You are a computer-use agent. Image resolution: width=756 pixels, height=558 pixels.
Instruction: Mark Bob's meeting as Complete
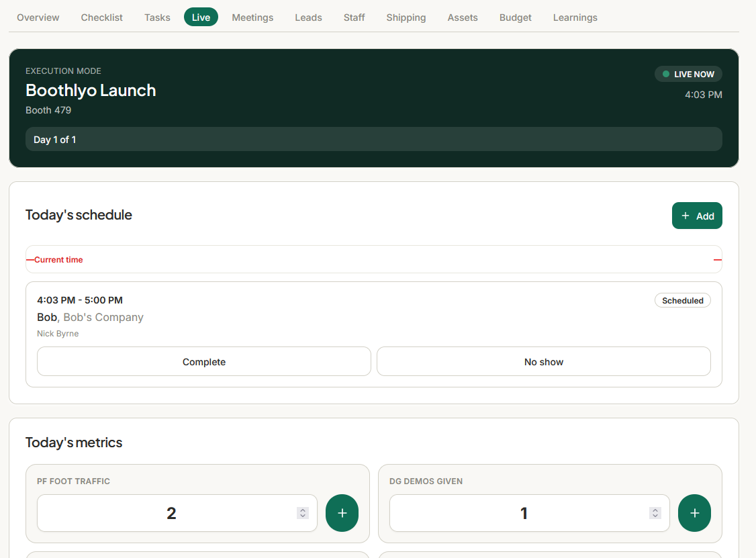pyautogui.click(x=204, y=361)
